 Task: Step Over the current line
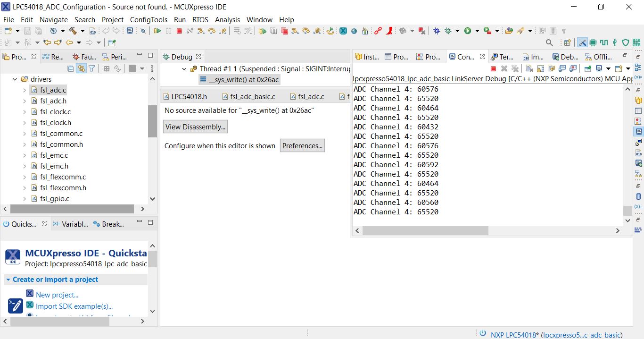pos(211,31)
